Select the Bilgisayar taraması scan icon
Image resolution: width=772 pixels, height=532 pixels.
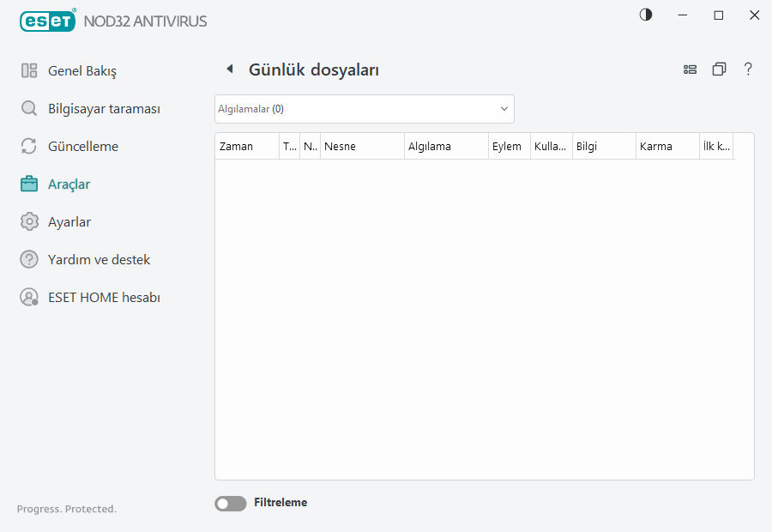tap(29, 108)
